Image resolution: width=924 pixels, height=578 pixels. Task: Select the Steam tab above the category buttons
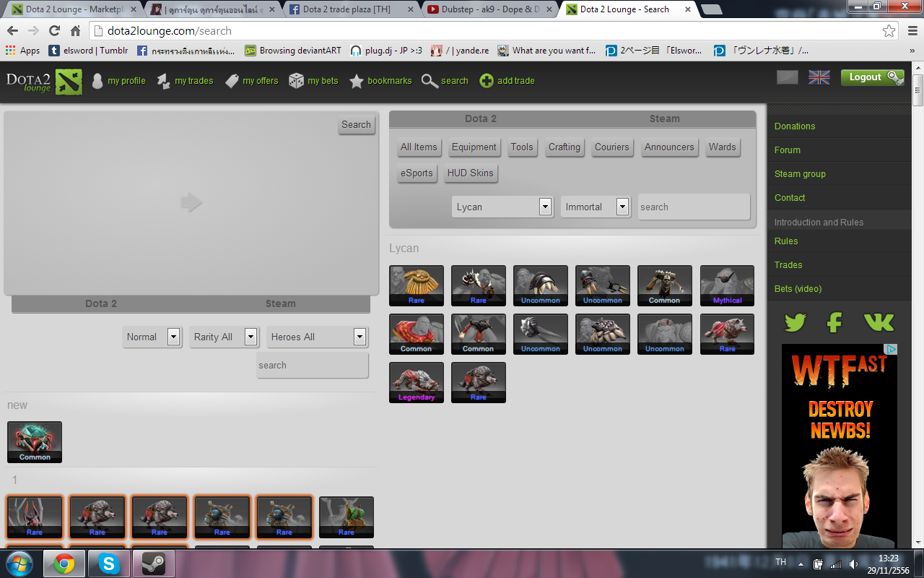point(664,118)
